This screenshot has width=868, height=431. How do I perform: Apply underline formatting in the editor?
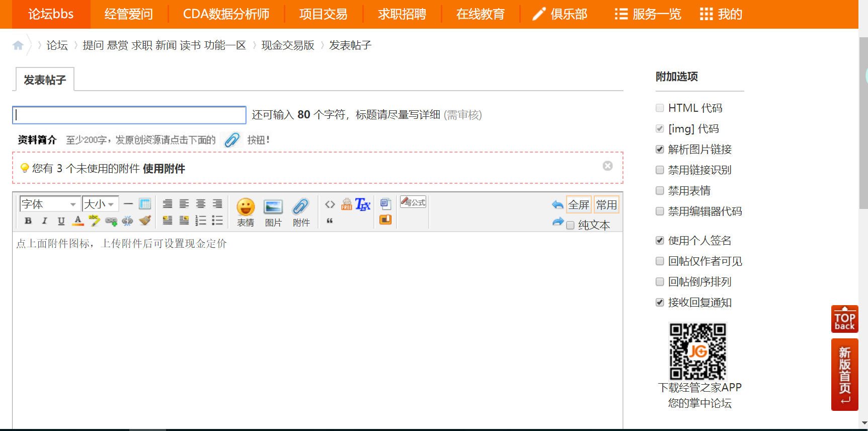point(61,221)
